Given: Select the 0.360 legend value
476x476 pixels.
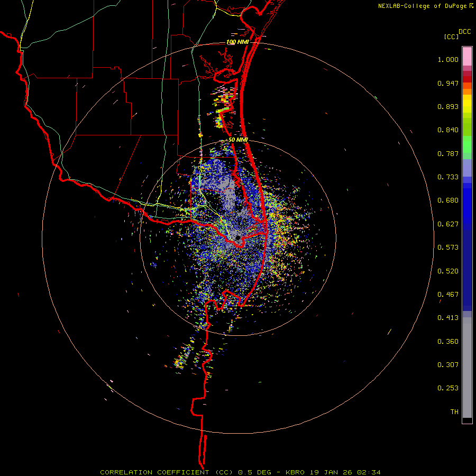Looking at the screenshot, I should (x=448, y=342).
